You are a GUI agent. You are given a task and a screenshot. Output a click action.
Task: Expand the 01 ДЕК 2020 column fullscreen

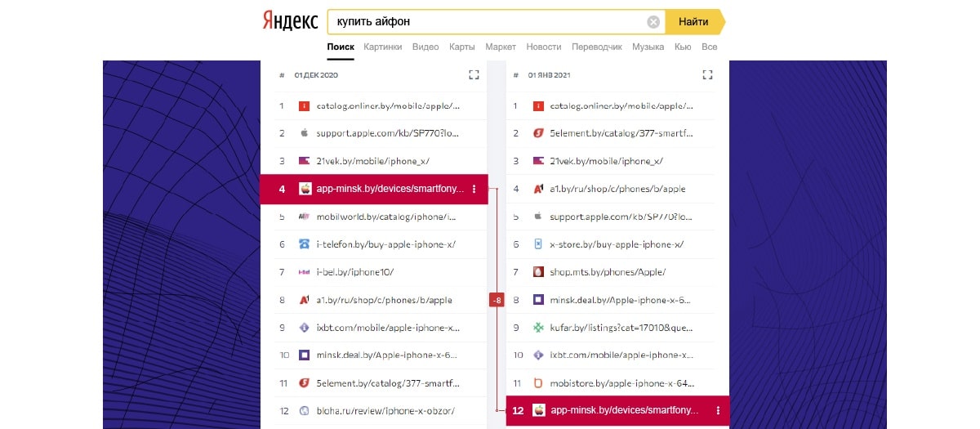(x=474, y=75)
